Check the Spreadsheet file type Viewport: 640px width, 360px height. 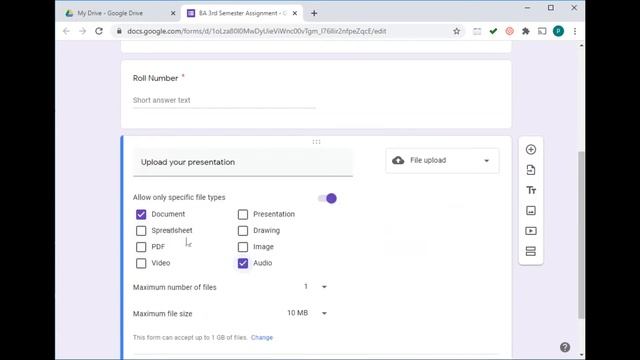(141, 231)
